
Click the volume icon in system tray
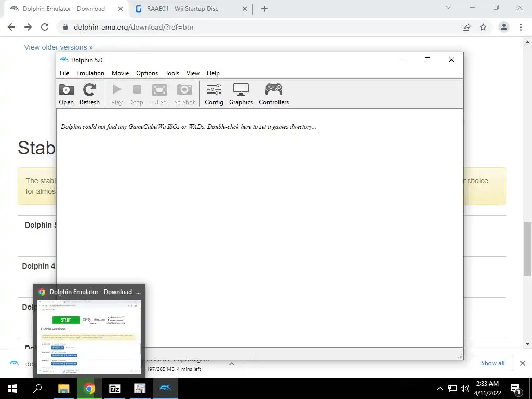[x=465, y=389]
